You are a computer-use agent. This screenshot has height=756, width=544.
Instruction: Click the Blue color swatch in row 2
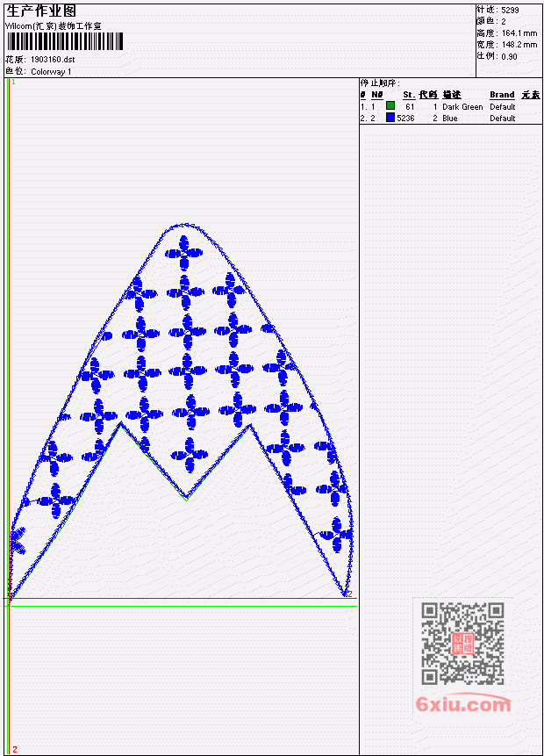[x=390, y=117]
